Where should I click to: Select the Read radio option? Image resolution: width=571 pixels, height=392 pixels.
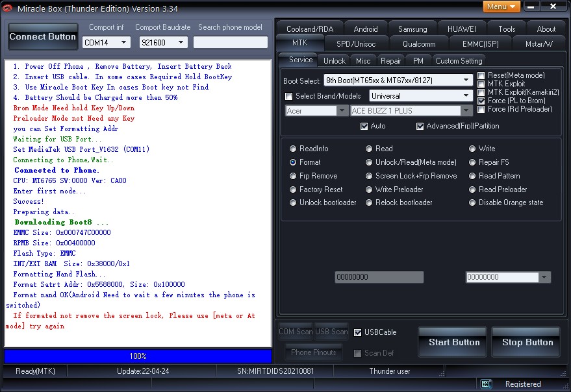(x=369, y=149)
